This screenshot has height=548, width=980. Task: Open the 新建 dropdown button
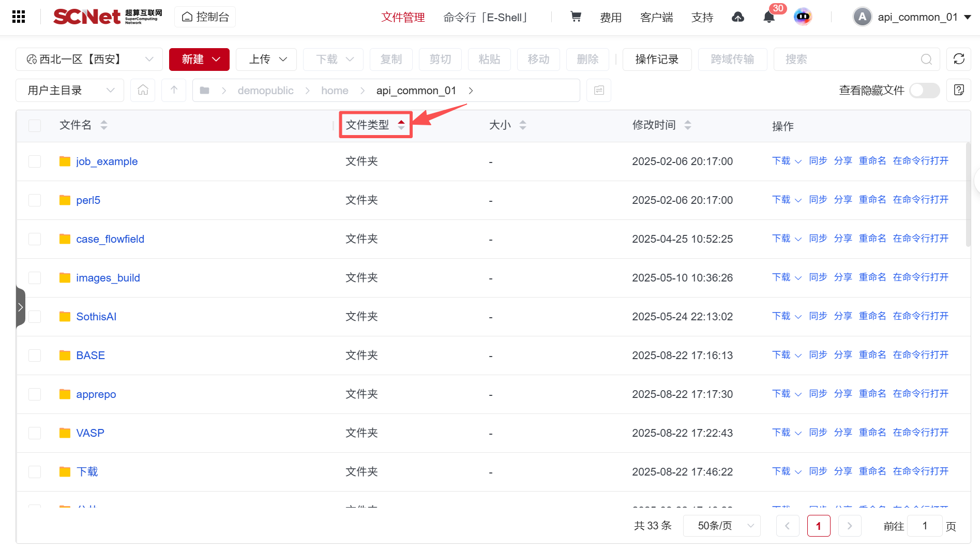[x=199, y=60]
